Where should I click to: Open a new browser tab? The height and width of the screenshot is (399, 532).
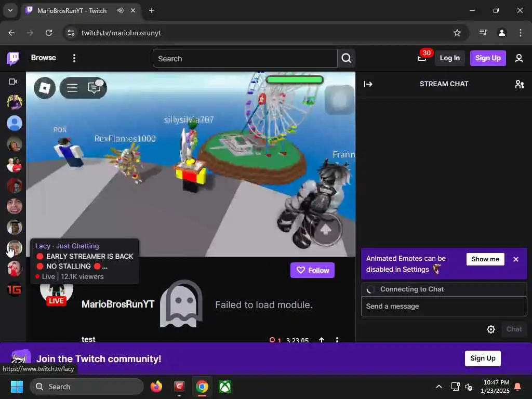coord(152,10)
